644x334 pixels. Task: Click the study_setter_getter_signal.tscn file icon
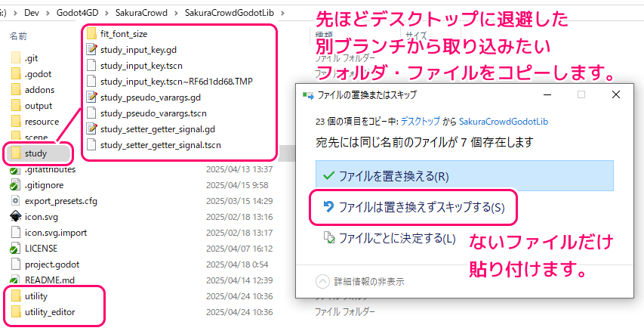91,145
